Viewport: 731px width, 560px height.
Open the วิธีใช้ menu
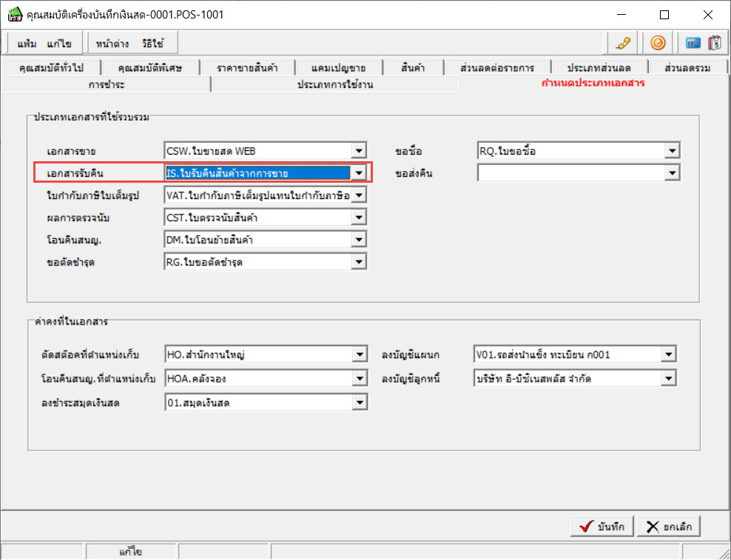155,44
